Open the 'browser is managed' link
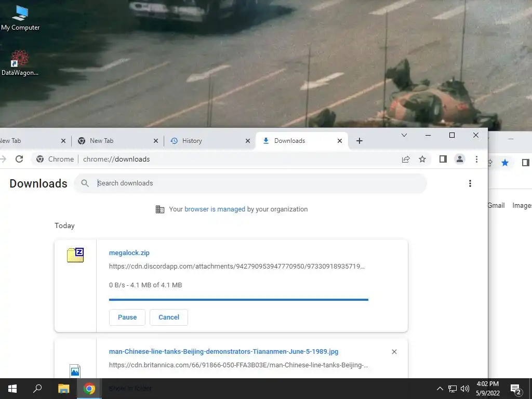Viewport: 532px width, 399px height. tap(215, 209)
